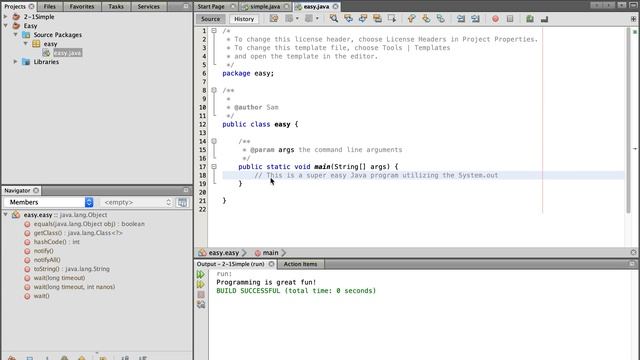Screen dimensions: 640x360
Task: Open the Start Page tab
Action: point(211,7)
